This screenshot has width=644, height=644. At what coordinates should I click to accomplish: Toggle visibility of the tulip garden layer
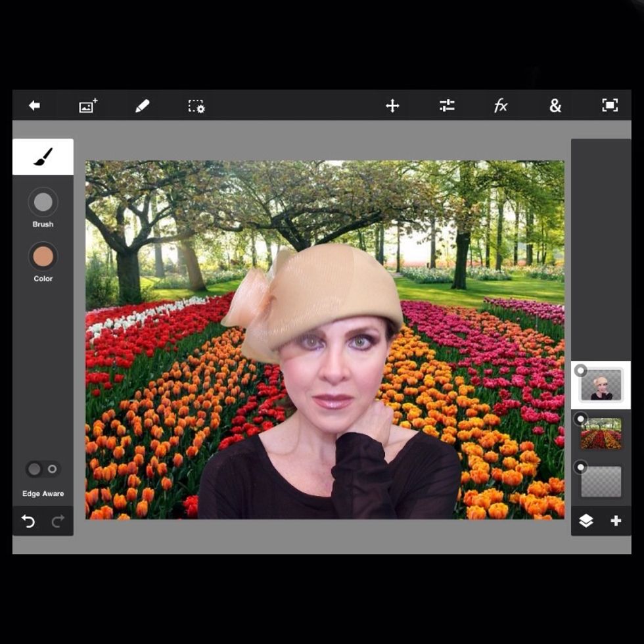tap(581, 419)
